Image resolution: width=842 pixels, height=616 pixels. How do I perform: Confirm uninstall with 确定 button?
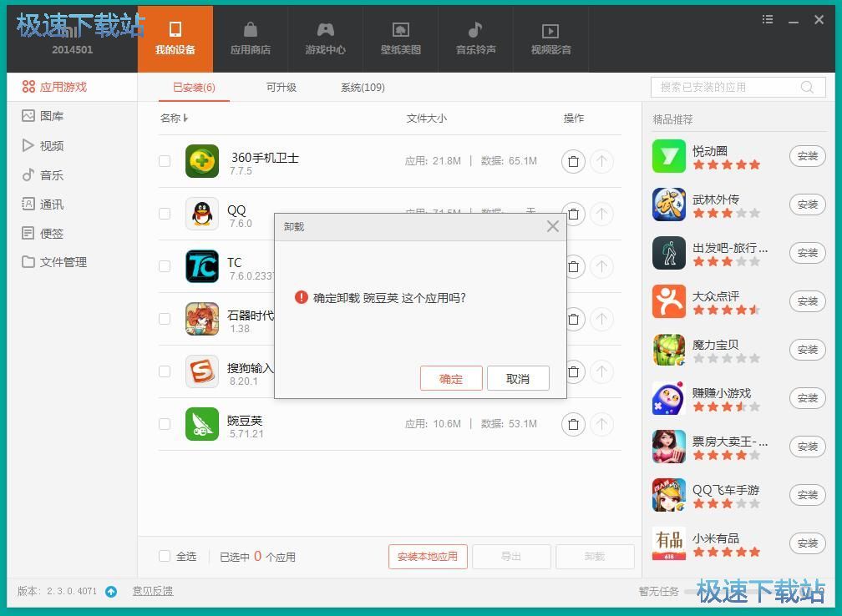coord(451,378)
